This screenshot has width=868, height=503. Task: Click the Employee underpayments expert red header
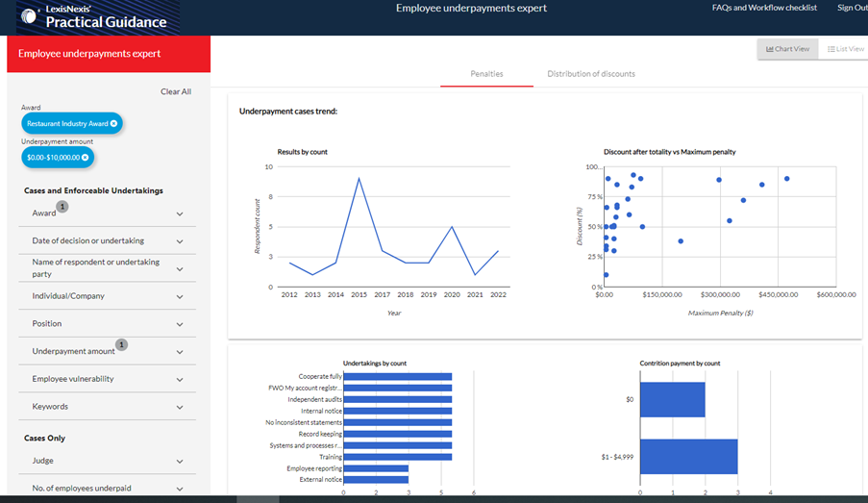[x=109, y=54]
